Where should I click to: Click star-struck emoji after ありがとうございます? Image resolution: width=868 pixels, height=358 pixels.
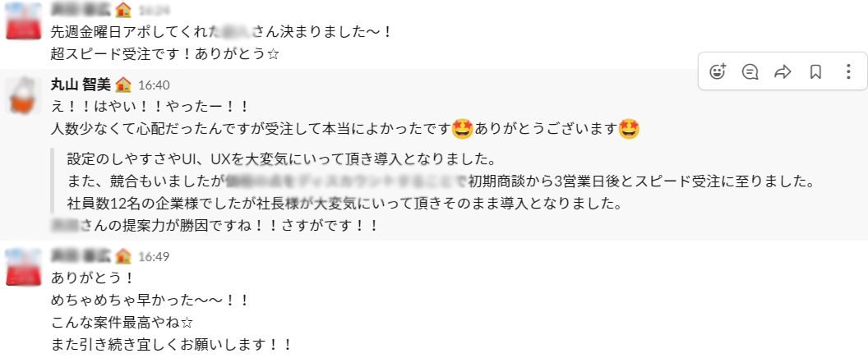629,129
